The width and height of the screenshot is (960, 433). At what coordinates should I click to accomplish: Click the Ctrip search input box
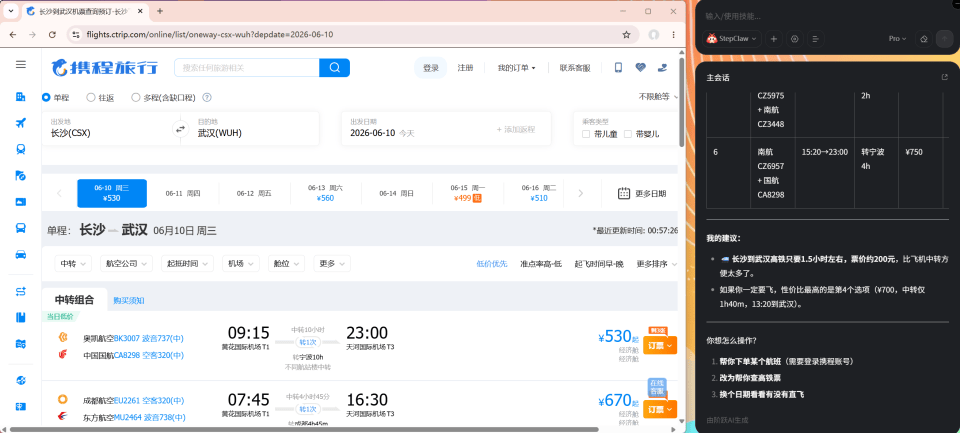[x=247, y=68]
